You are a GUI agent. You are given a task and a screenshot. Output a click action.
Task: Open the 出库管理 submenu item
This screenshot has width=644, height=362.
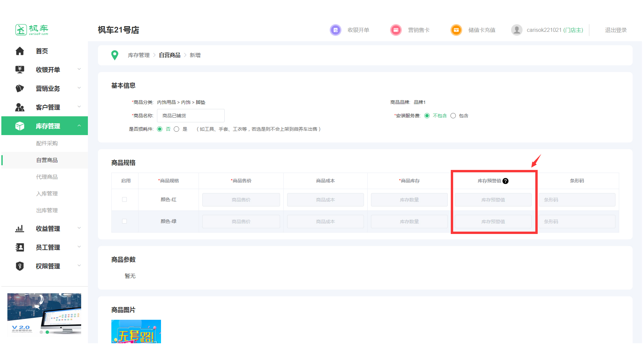point(47,210)
